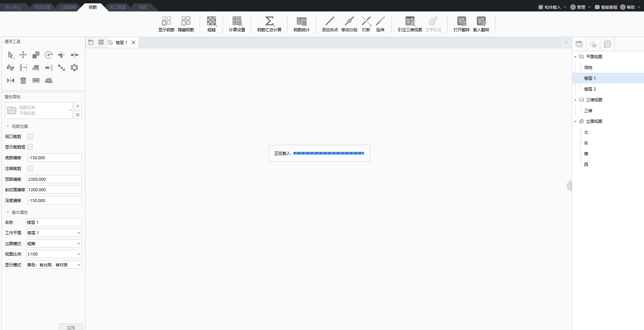This screenshot has width=644, height=330.
Task: Collapse the 视图范围 section
Action: [x=8, y=126]
